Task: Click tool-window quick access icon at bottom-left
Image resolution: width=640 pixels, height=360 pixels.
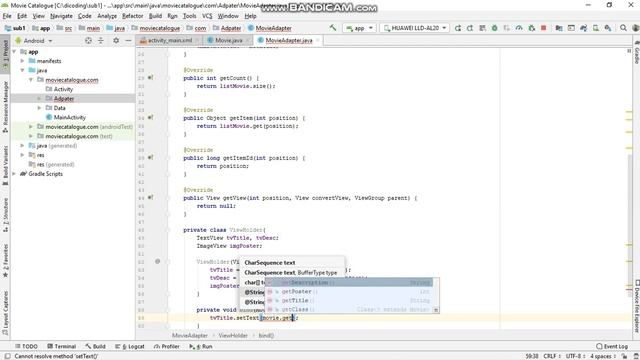Action: pyautogui.click(x=7, y=356)
